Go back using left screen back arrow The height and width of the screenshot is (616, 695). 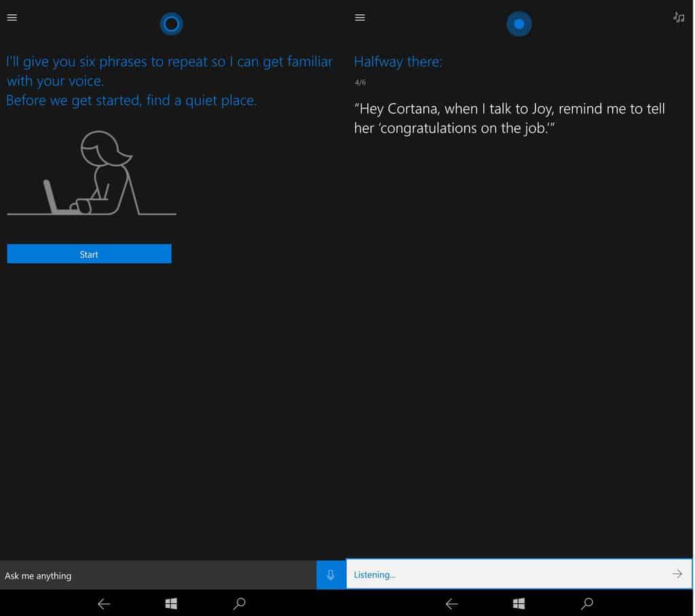point(104,604)
